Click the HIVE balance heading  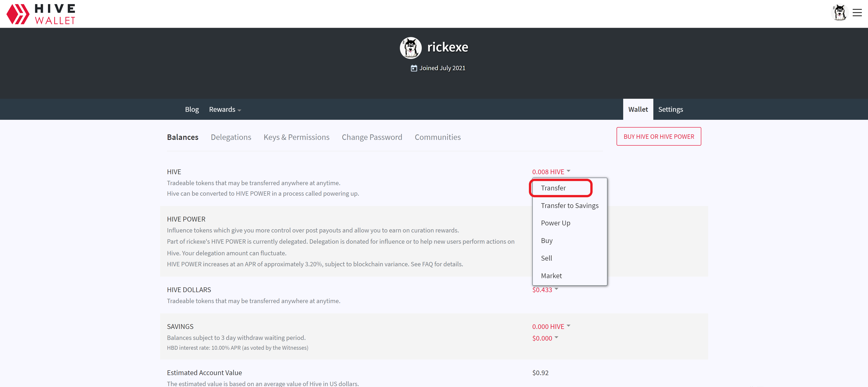174,172
